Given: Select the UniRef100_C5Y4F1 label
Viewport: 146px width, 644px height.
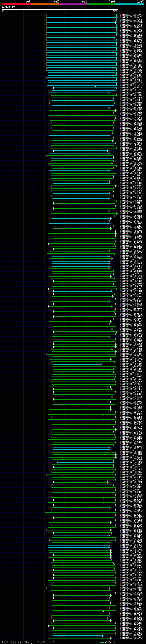Looking at the screenshot, I should 131,80.
